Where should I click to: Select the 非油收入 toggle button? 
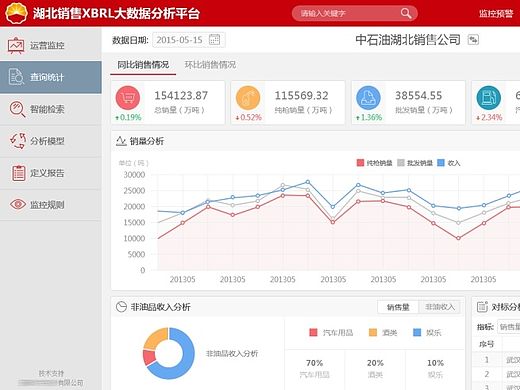[x=440, y=307]
